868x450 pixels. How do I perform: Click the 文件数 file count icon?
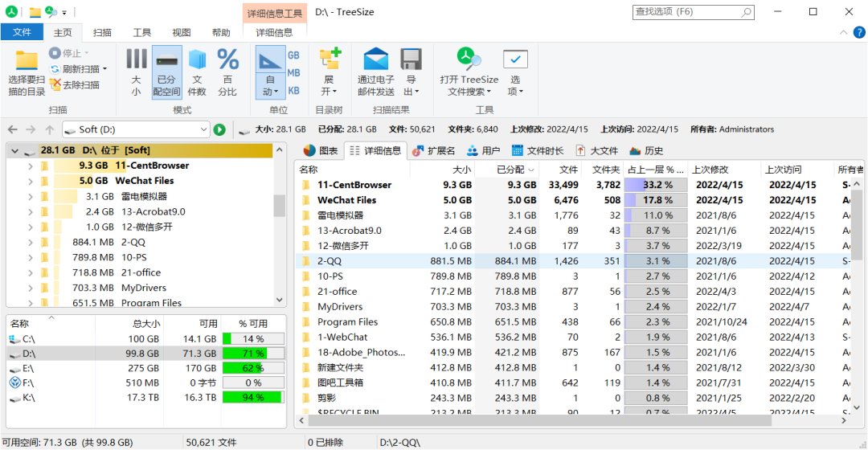[x=197, y=59]
